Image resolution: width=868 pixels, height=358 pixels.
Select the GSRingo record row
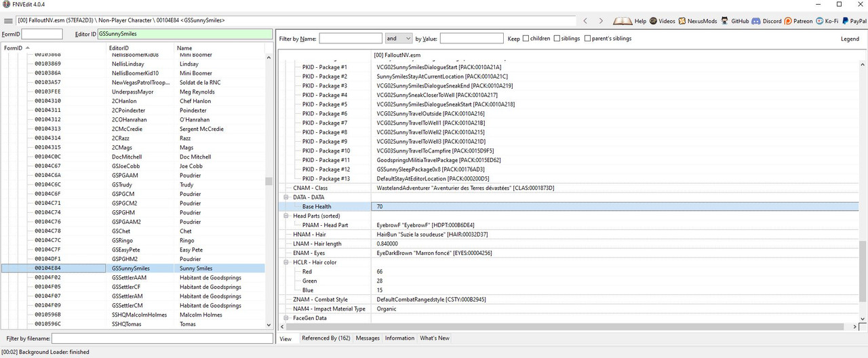tap(133, 241)
